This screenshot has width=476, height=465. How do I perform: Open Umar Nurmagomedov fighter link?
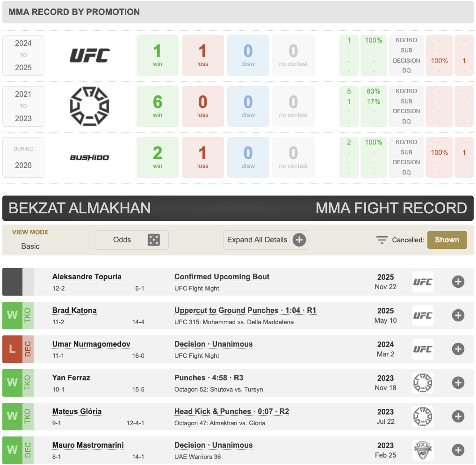91,344
